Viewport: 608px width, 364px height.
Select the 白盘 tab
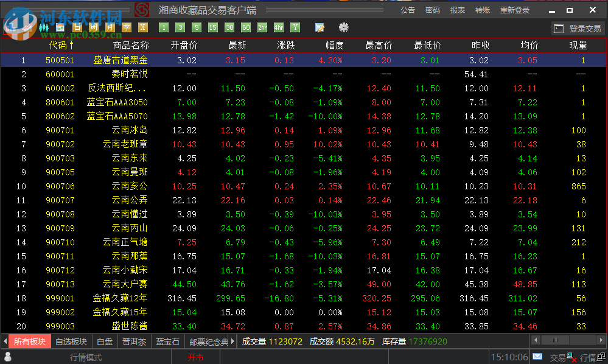pyautogui.click(x=105, y=341)
